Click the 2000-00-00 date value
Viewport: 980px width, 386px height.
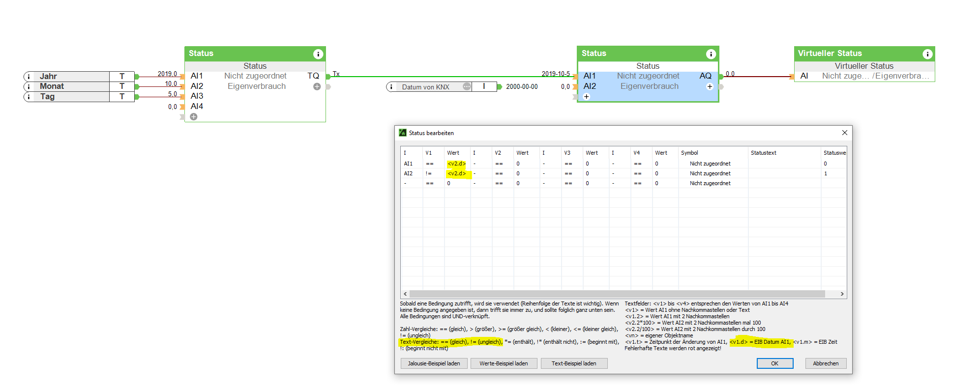[522, 87]
